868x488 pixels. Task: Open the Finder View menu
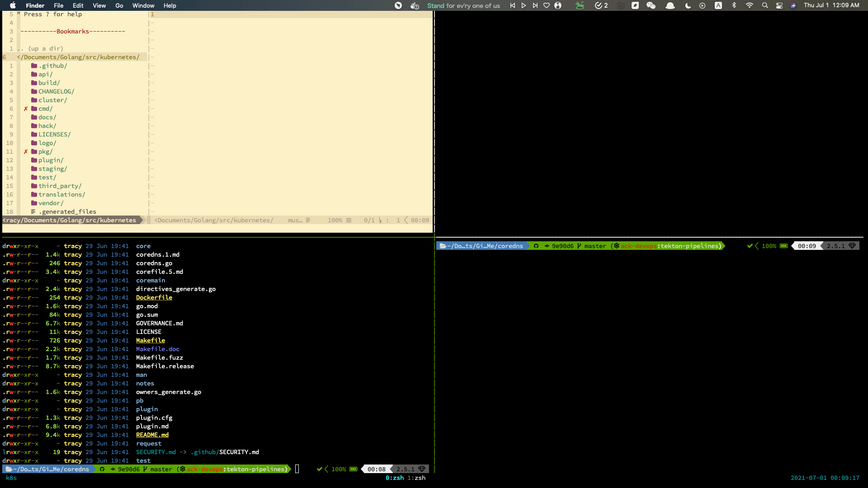click(x=99, y=5)
